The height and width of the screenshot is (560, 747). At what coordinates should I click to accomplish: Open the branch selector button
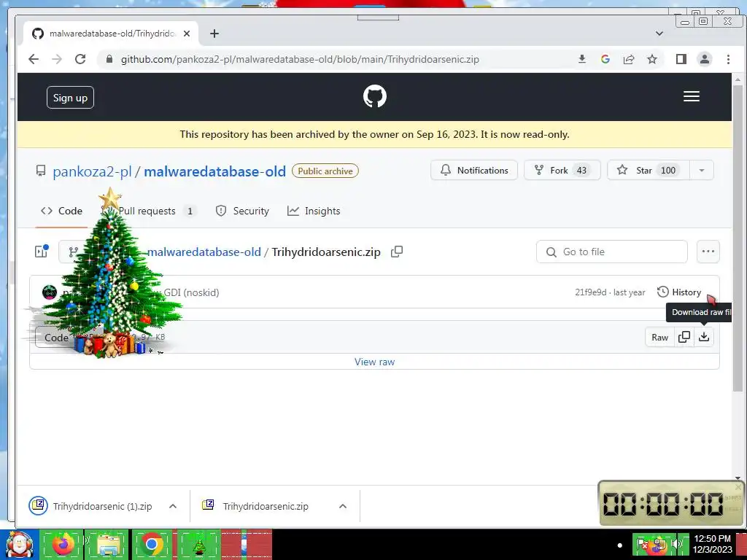pyautogui.click(x=73, y=252)
